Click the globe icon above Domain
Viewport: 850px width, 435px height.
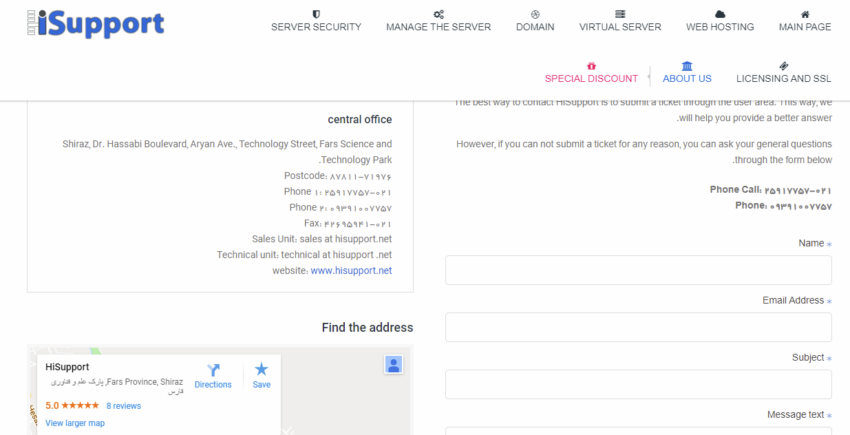[535, 14]
